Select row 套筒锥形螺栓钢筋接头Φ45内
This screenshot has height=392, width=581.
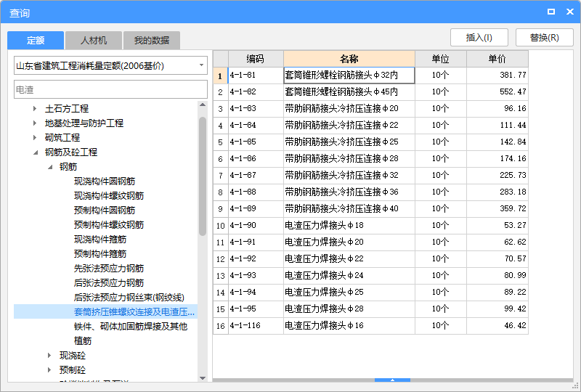pyautogui.click(x=349, y=92)
